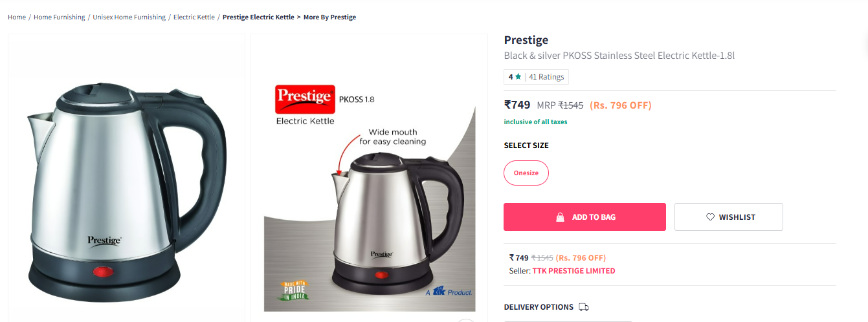Click the bag icon in Add to Bag
This screenshot has height=322, width=868.
coord(560,217)
